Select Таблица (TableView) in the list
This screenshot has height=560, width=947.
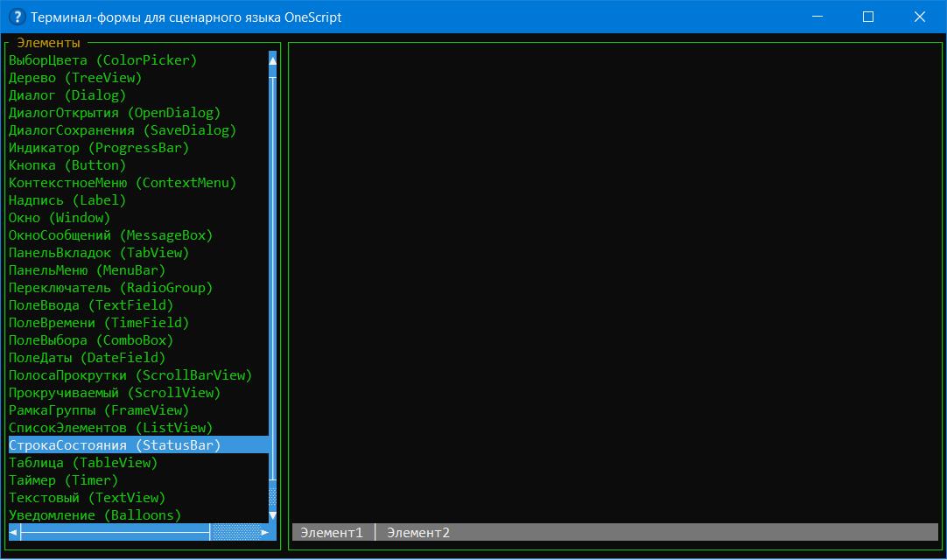83,463
